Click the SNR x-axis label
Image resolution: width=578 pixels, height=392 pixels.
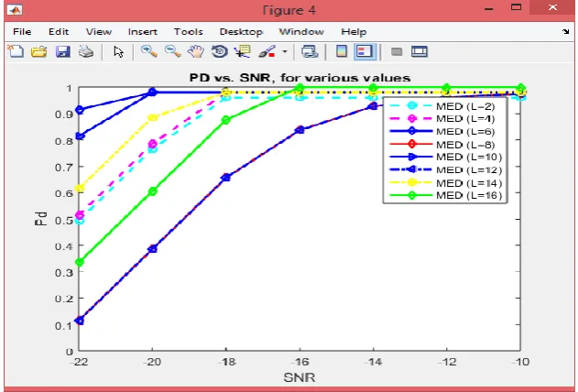click(x=300, y=377)
